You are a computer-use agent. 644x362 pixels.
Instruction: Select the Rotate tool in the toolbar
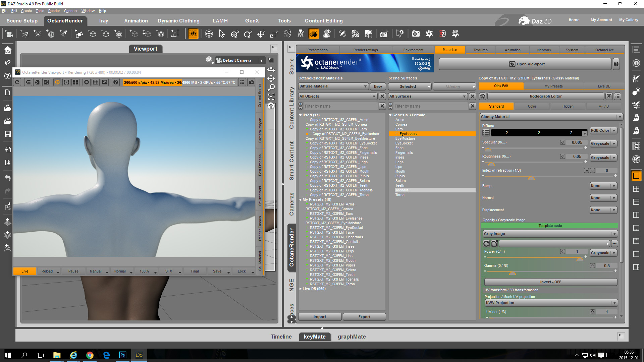[x=248, y=34]
